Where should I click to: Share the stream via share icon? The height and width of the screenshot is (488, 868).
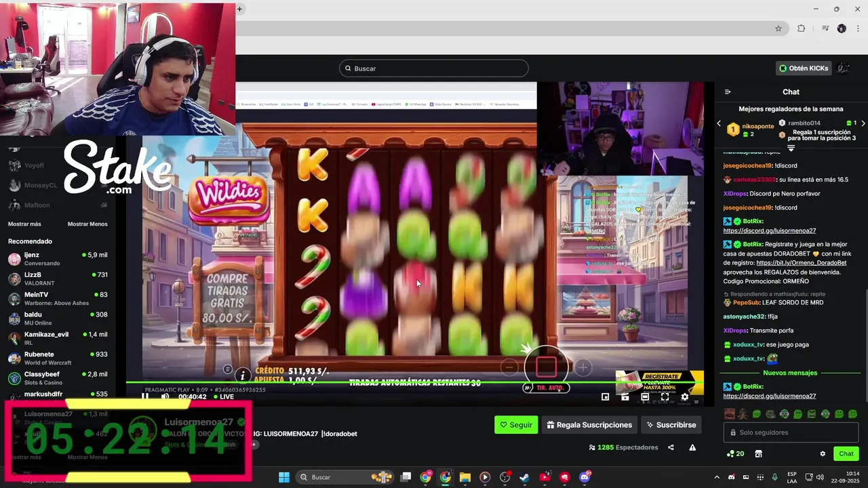pyautogui.click(x=671, y=447)
